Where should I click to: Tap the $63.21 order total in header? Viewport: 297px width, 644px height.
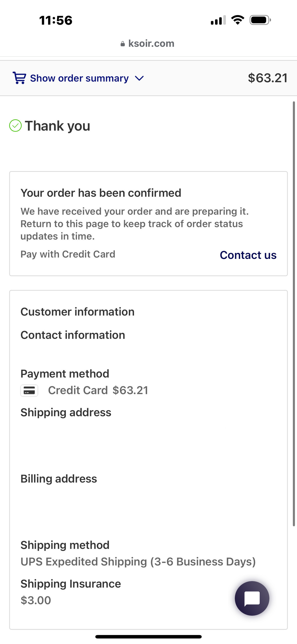click(x=268, y=78)
